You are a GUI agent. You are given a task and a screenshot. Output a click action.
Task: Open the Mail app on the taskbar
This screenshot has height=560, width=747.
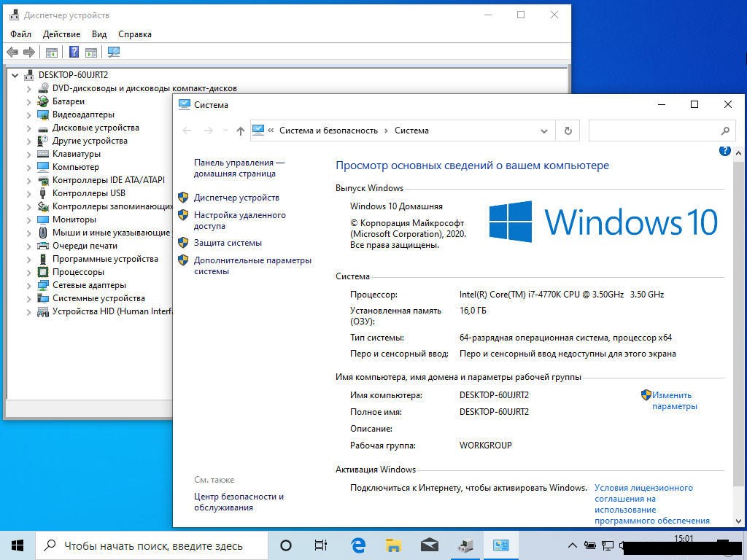coord(429,545)
